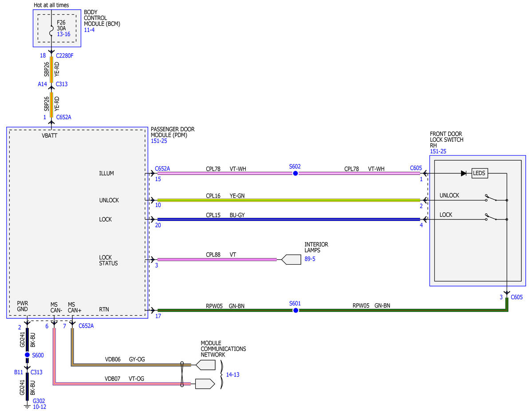Open connector C2280F reference
The image size is (532, 411).
point(64,55)
